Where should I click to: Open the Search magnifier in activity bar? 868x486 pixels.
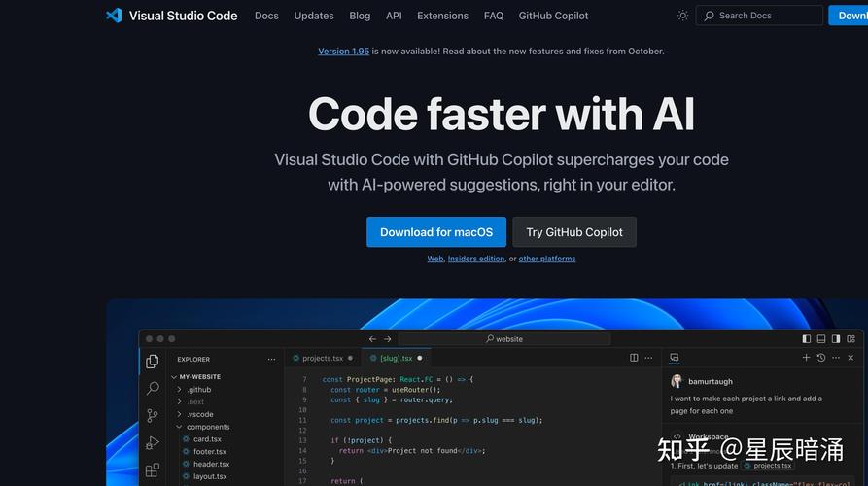[x=153, y=389]
